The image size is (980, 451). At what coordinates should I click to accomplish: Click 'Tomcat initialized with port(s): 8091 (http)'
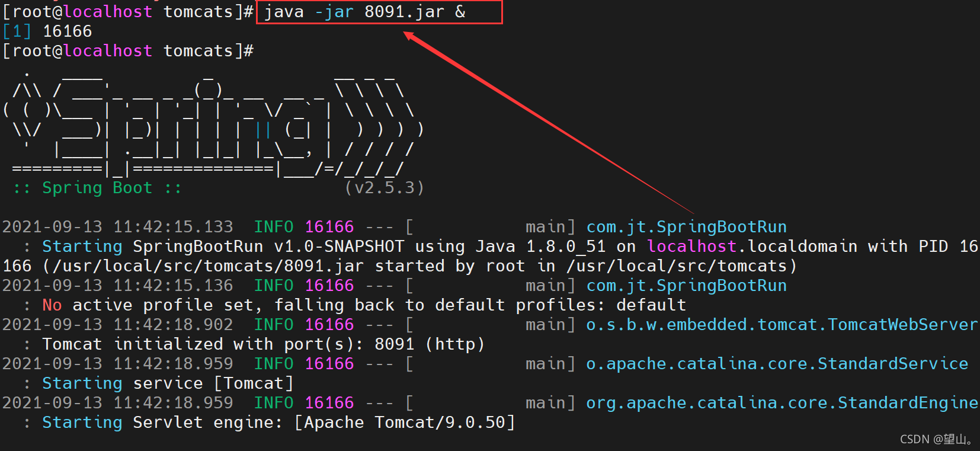pos(264,344)
